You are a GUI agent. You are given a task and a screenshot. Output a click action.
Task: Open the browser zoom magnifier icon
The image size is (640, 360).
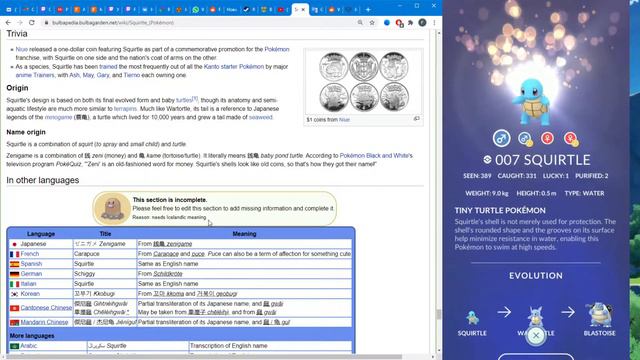pyautogui.click(x=360, y=23)
